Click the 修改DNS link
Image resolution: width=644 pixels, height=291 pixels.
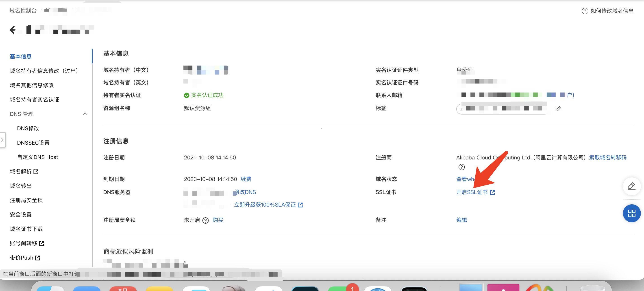tap(246, 192)
